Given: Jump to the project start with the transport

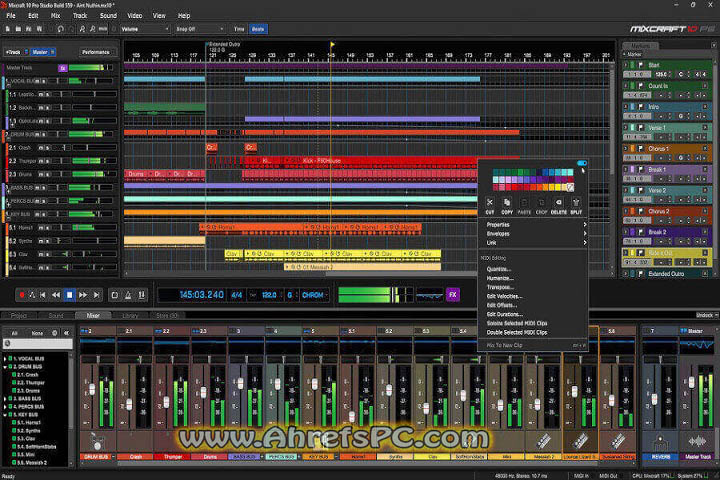Looking at the screenshot, I should 43,295.
